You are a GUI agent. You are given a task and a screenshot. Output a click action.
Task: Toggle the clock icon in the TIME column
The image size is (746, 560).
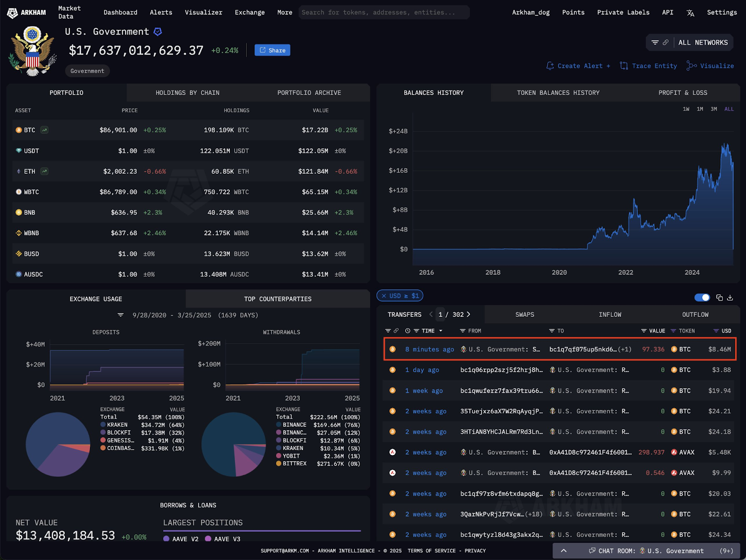[407, 331]
